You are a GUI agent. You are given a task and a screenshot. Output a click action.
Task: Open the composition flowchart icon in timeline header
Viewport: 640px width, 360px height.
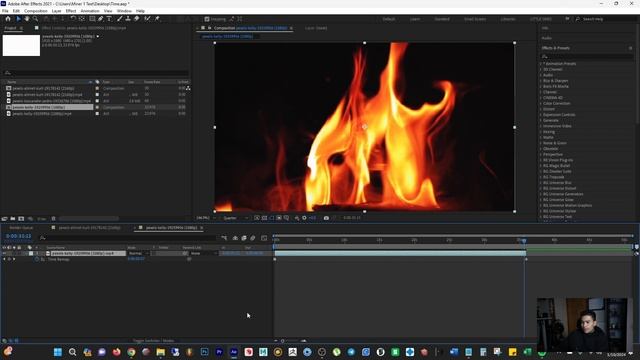[224, 238]
